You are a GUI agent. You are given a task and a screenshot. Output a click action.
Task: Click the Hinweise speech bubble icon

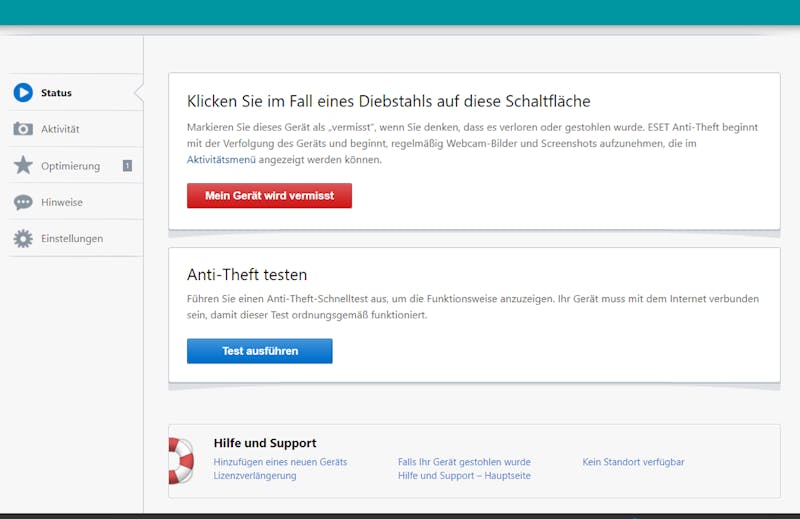pyautogui.click(x=23, y=202)
